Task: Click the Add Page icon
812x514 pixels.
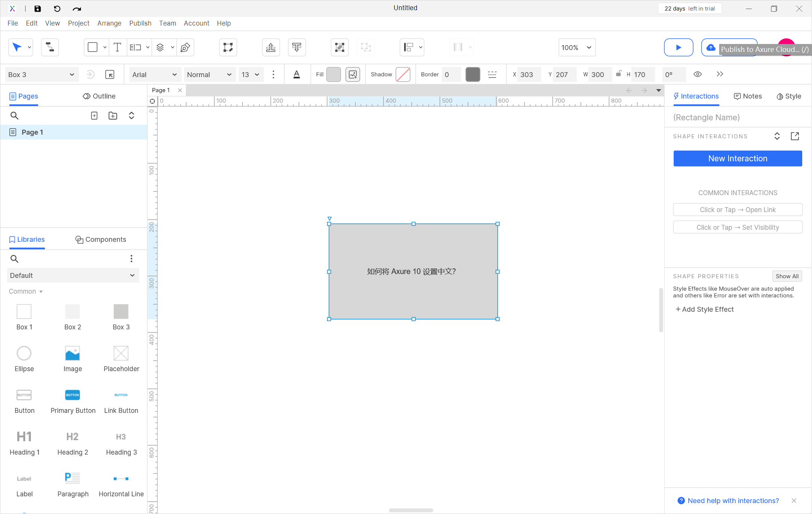Action: (94, 116)
